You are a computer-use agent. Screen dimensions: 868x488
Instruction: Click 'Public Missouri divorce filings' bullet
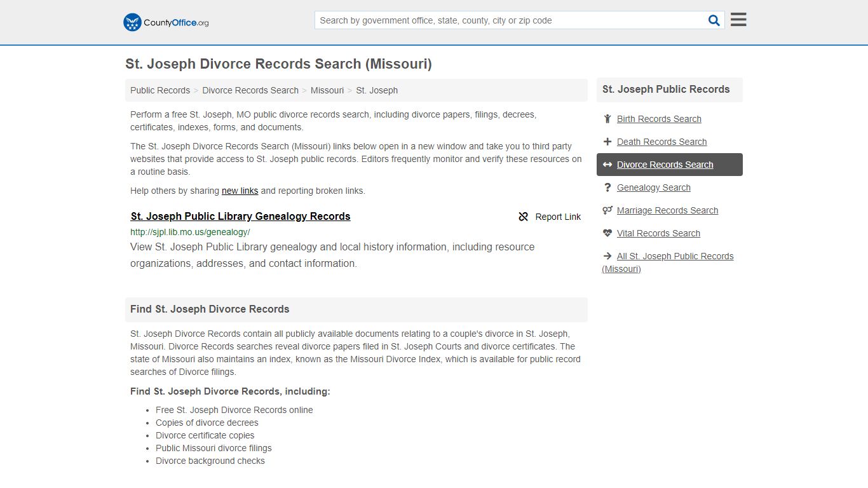[214, 448]
